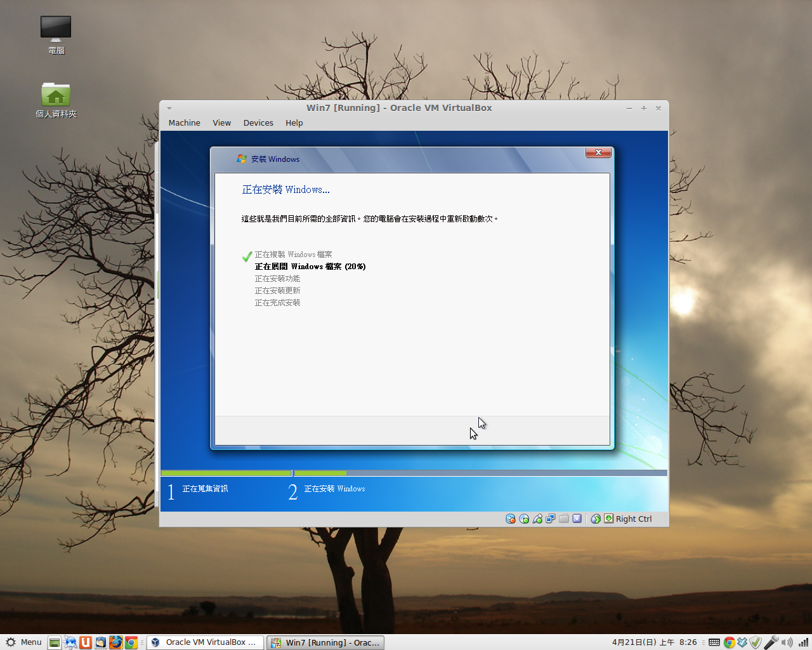Switch to Oracle VM VirtualBox Manager taskbar item
Viewport: 812px width, 650px height.
pos(205,642)
